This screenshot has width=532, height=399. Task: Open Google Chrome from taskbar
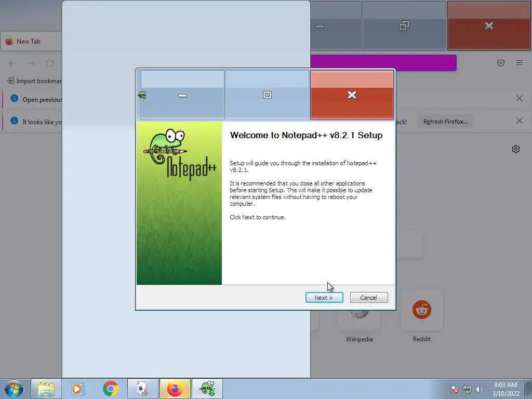point(110,389)
